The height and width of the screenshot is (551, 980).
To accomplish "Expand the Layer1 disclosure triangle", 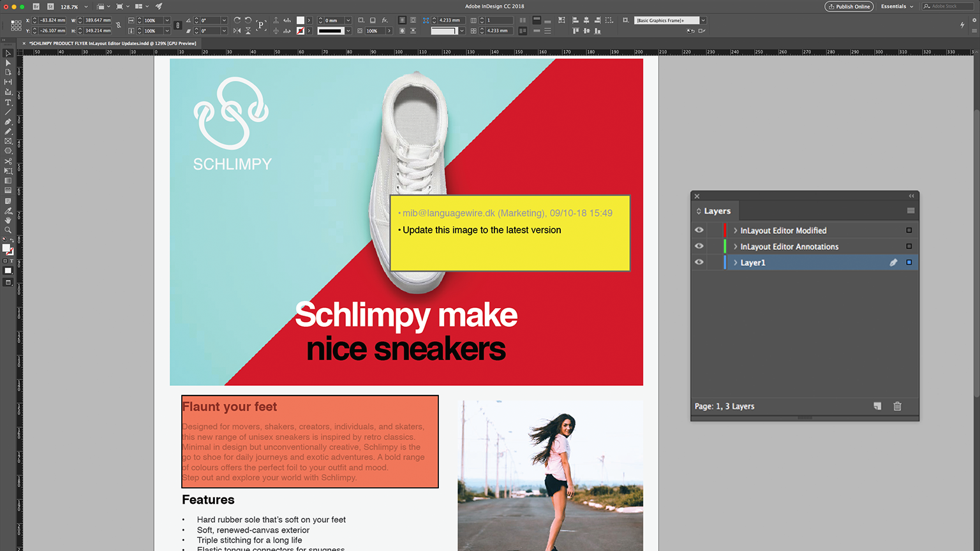I will pos(735,262).
